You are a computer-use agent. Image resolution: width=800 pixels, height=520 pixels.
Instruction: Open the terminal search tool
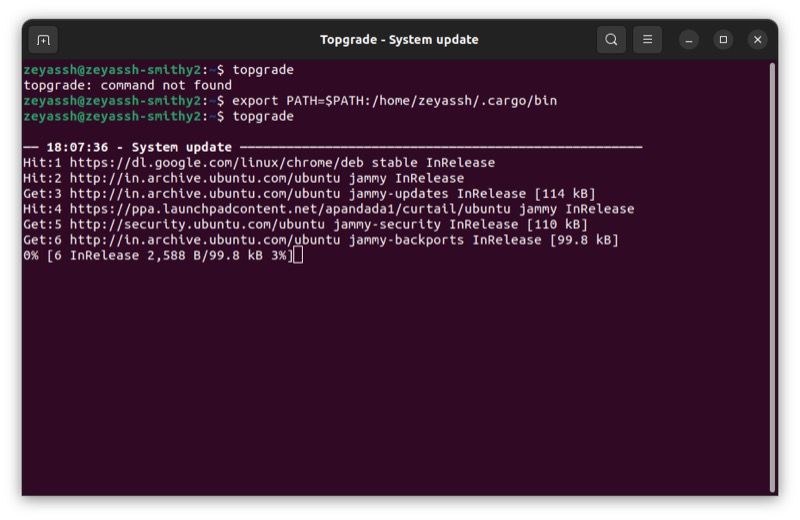(611, 40)
